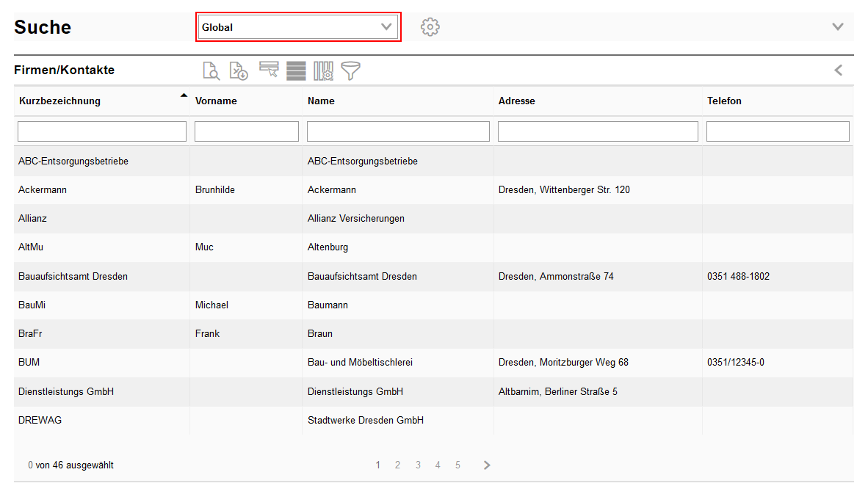The height and width of the screenshot is (486, 868).
Task: Sort by Telefon column header
Action: [x=724, y=101]
